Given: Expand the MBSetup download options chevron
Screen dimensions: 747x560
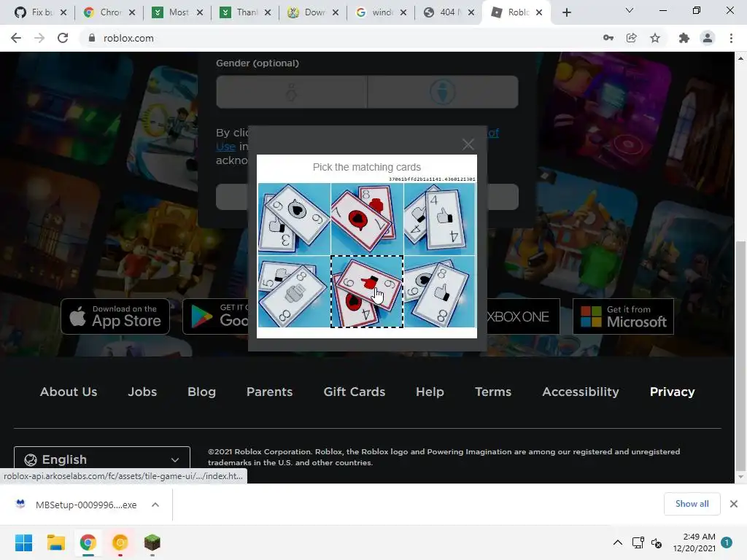Looking at the screenshot, I should point(155,505).
